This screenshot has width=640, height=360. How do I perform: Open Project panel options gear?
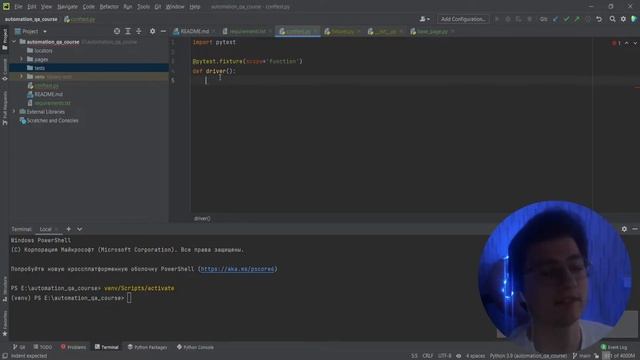point(152,31)
